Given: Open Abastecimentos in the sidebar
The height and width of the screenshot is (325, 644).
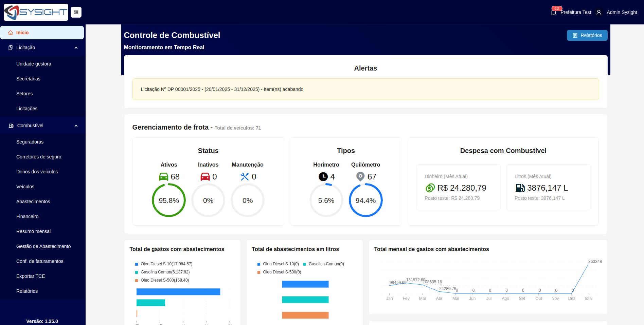Looking at the screenshot, I should pyautogui.click(x=33, y=202).
